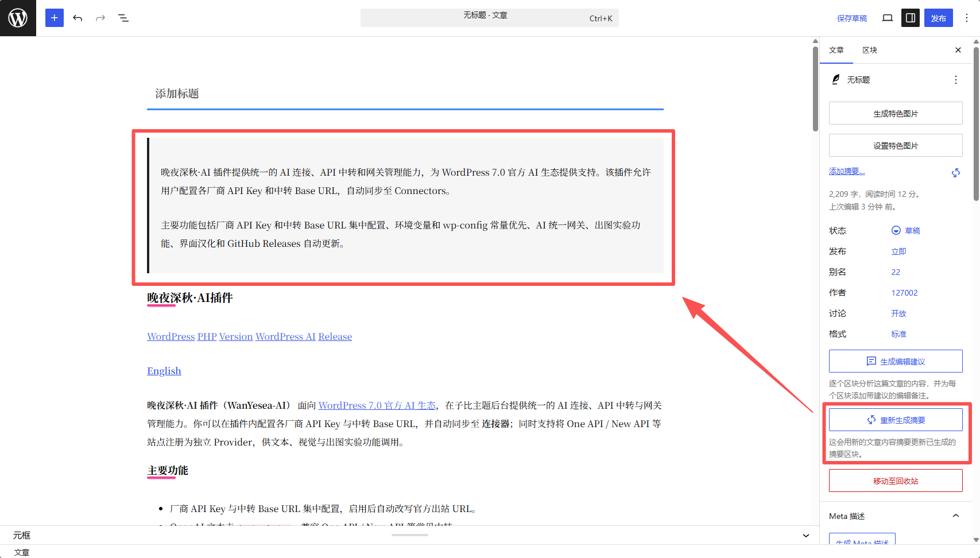Screen dimensions: 980x558
Task: Click the 生成编辑建议 button
Action: 896,361
